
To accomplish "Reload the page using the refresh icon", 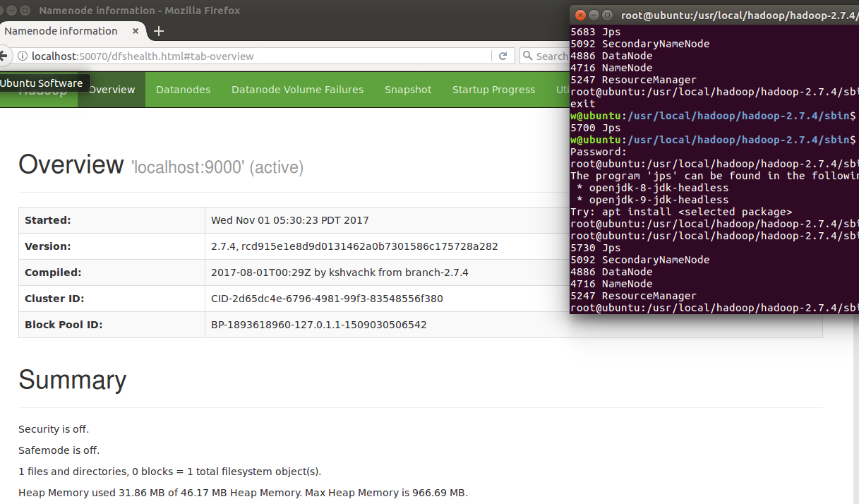I will click(503, 56).
